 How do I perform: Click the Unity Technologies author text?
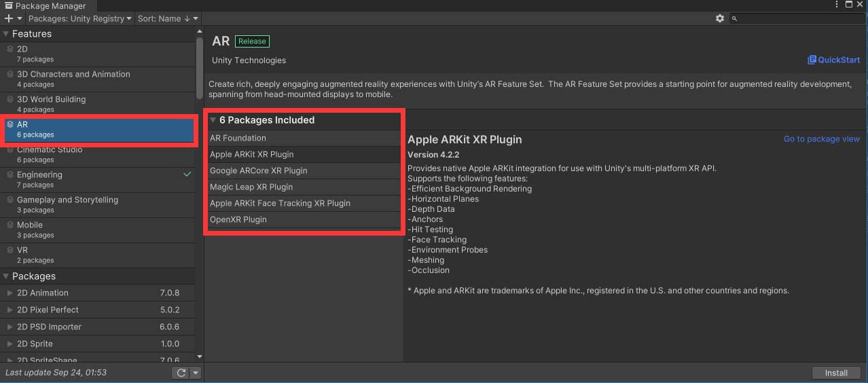[249, 60]
